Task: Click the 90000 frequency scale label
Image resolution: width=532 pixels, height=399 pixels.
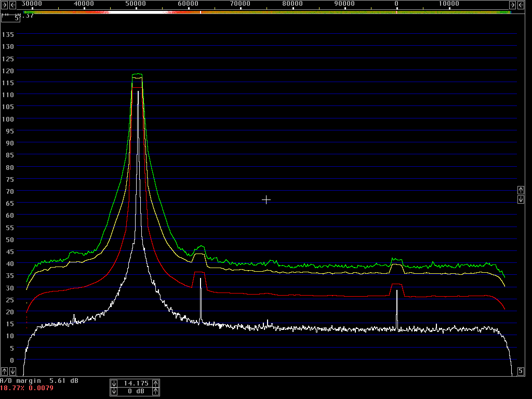Action: [x=345, y=4]
